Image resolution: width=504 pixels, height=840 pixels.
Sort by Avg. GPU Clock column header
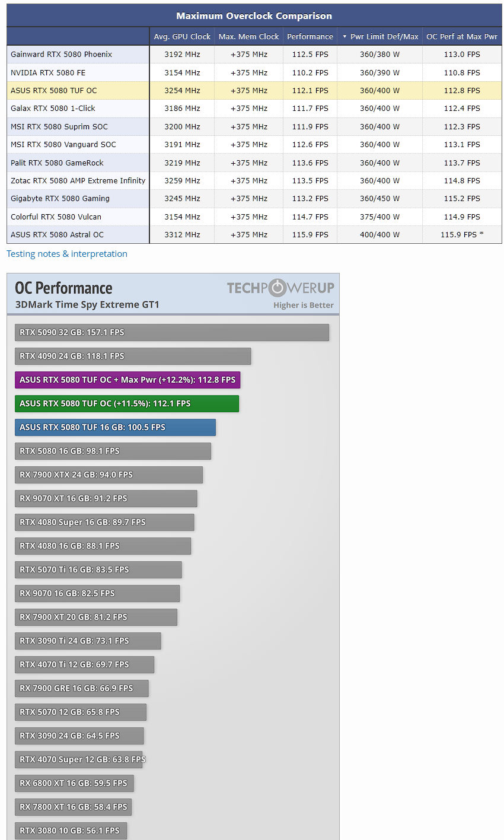(182, 36)
